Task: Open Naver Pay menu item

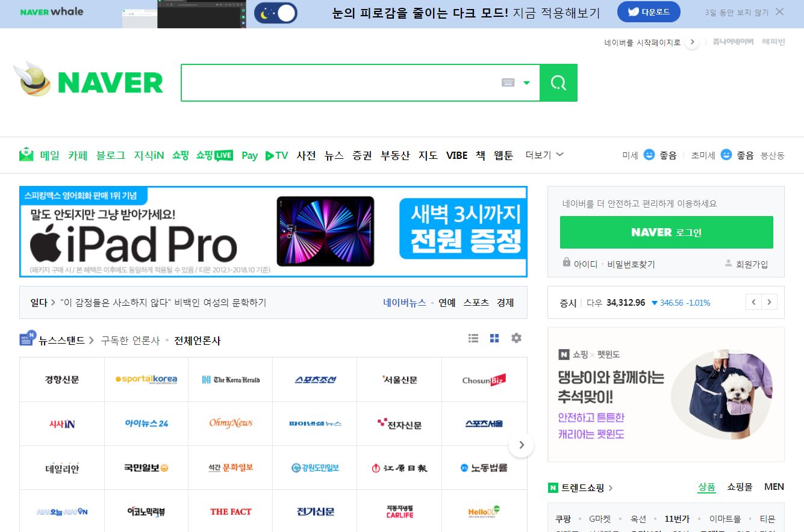Action: [x=249, y=155]
